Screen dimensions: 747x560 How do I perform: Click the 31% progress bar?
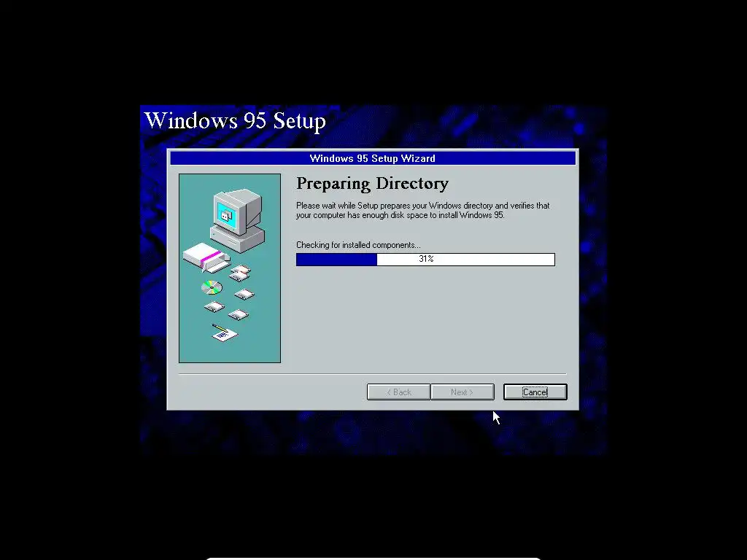click(x=425, y=259)
